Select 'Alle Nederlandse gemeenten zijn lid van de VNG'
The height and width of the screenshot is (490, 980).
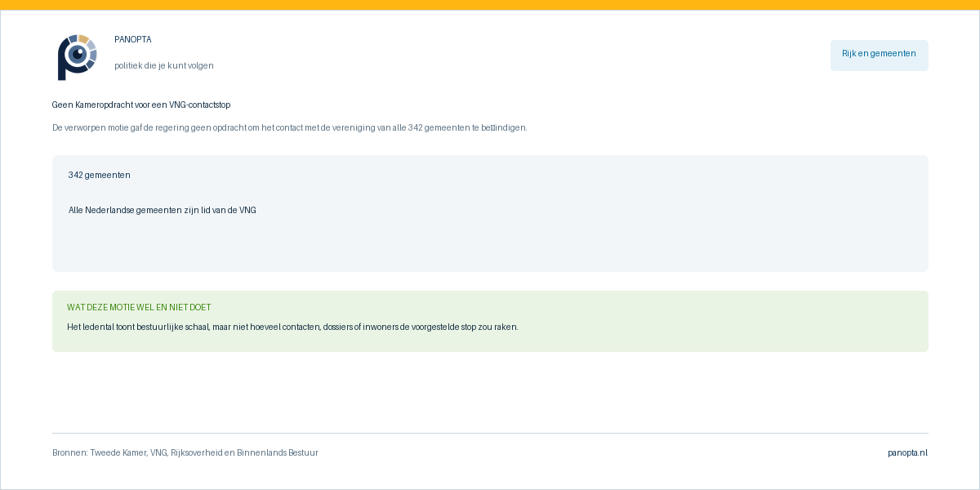[x=163, y=210]
